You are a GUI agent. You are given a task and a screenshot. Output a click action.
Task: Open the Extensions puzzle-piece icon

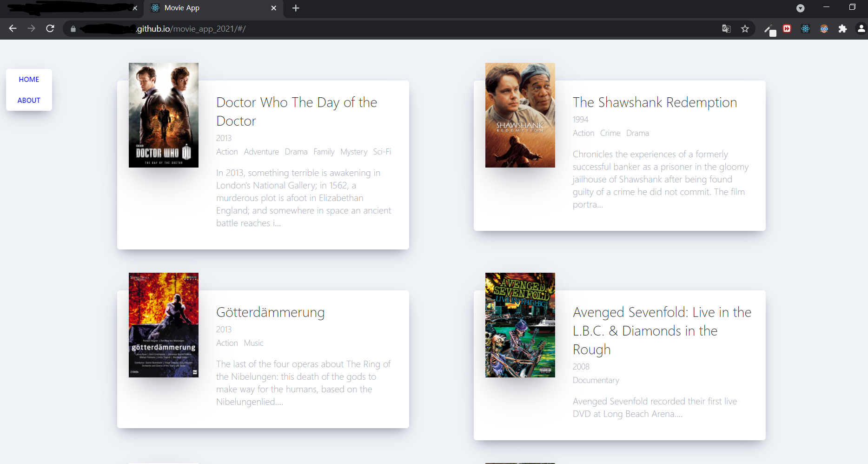tap(842, 29)
